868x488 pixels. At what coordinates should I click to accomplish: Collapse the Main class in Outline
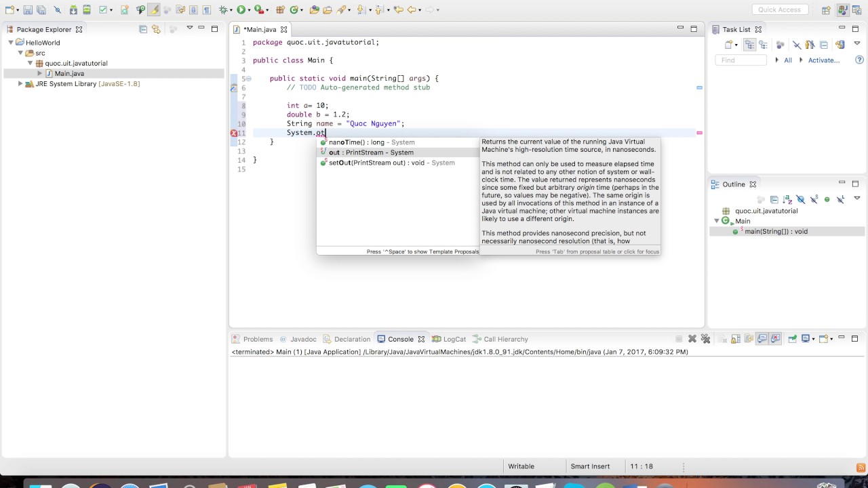[x=717, y=221]
